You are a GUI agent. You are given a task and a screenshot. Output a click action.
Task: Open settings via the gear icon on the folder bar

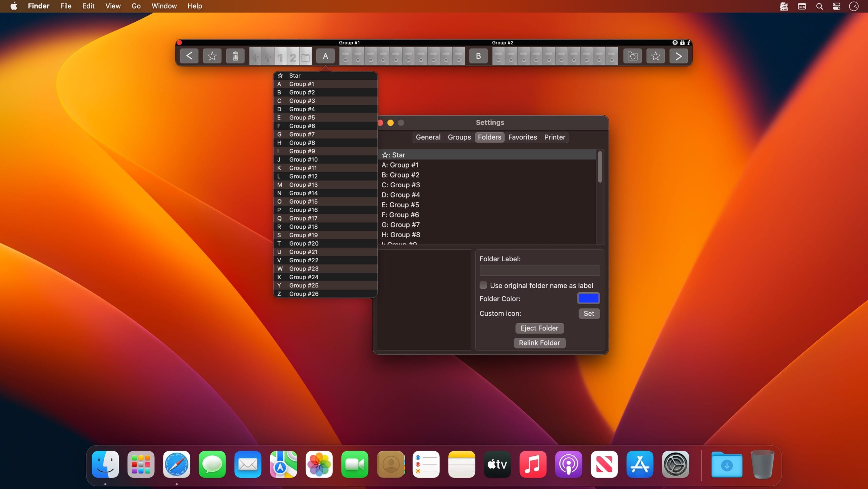[x=675, y=42]
